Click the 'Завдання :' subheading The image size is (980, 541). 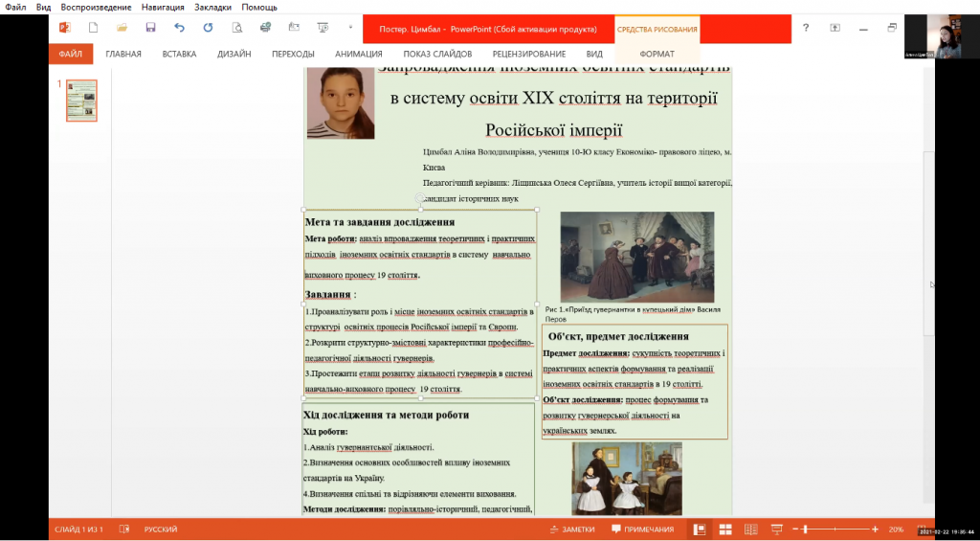330,295
